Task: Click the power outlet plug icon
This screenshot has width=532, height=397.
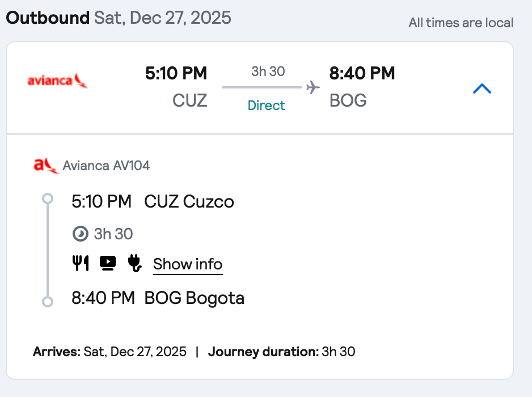Action: point(134,263)
